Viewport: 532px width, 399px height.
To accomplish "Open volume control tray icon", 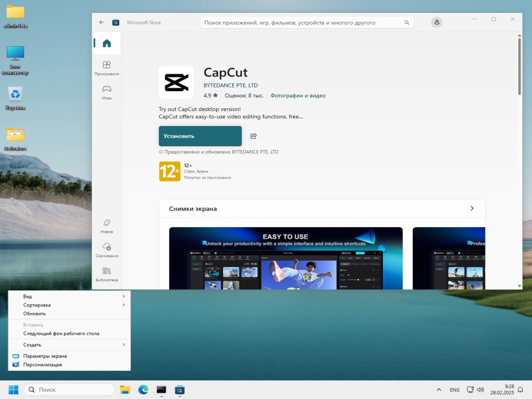I will coord(480,389).
